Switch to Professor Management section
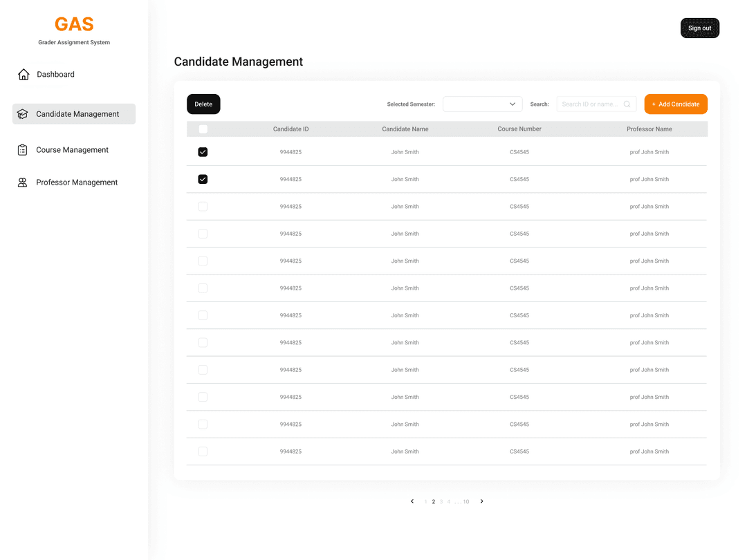Screen dimensions: 747x560 point(77,182)
